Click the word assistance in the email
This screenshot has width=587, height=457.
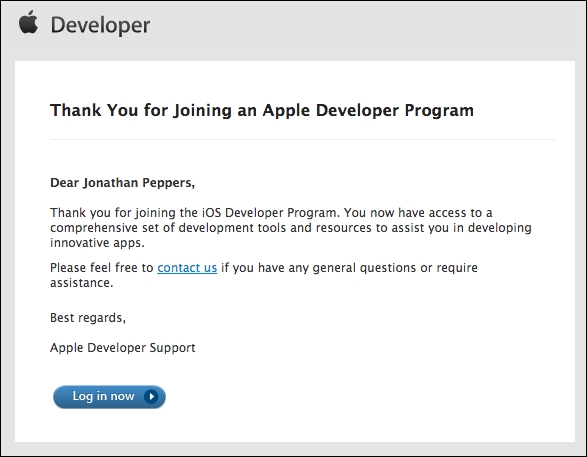[82, 283]
